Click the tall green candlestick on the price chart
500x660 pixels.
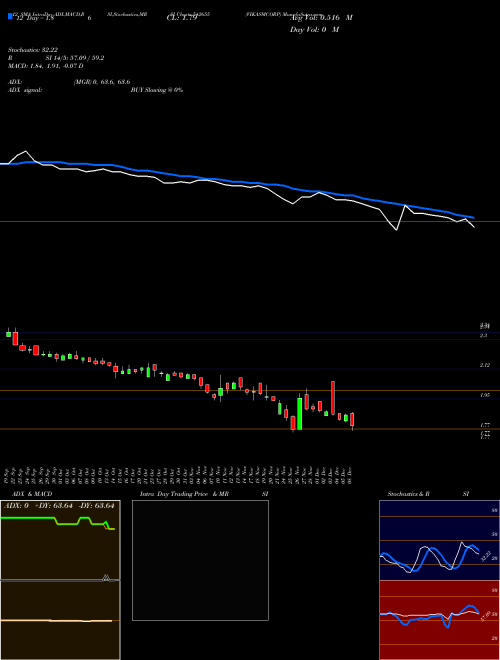pos(300,414)
